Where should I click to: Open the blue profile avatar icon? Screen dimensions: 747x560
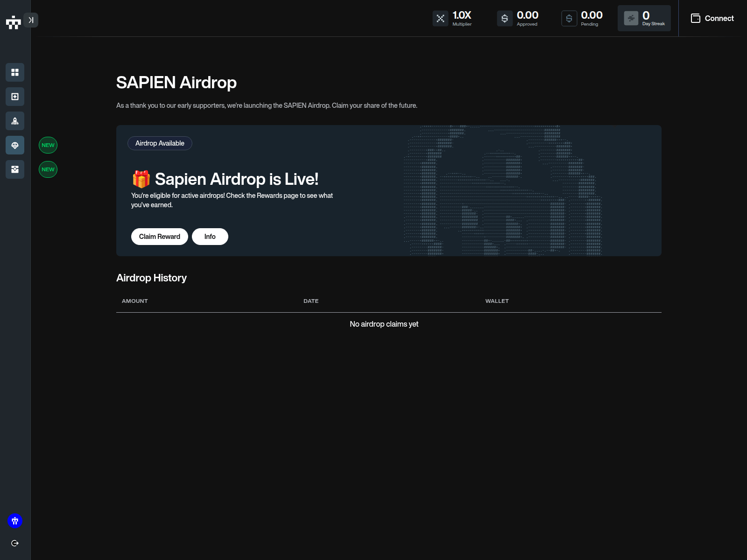click(15, 521)
